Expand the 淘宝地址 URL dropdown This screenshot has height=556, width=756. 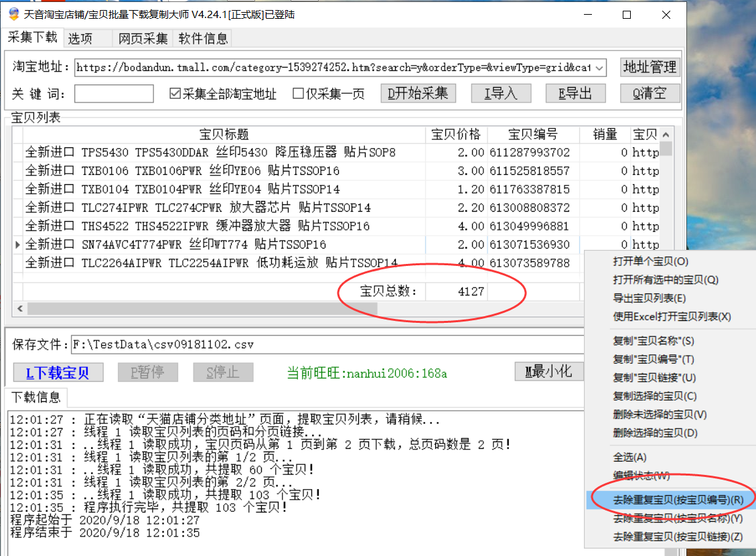599,68
